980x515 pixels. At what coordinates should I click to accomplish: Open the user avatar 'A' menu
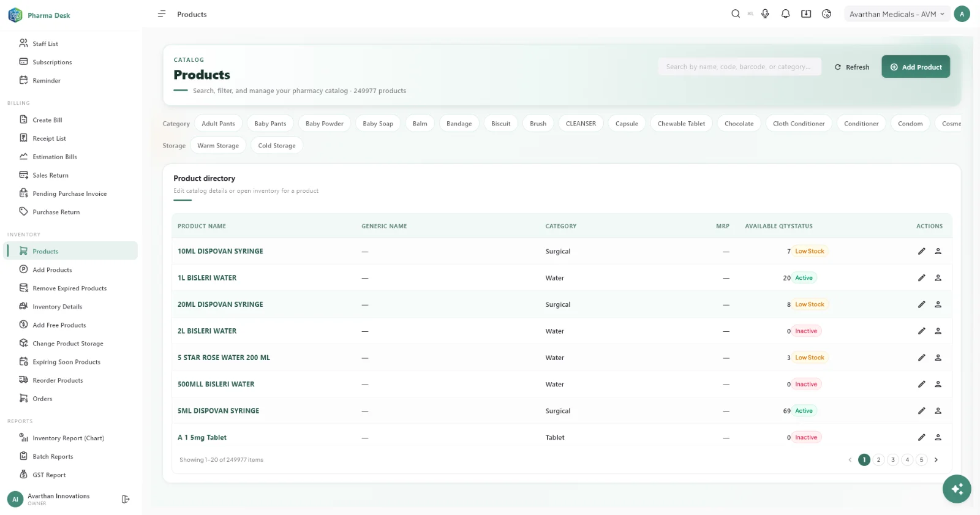pyautogui.click(x=962, y=14)
